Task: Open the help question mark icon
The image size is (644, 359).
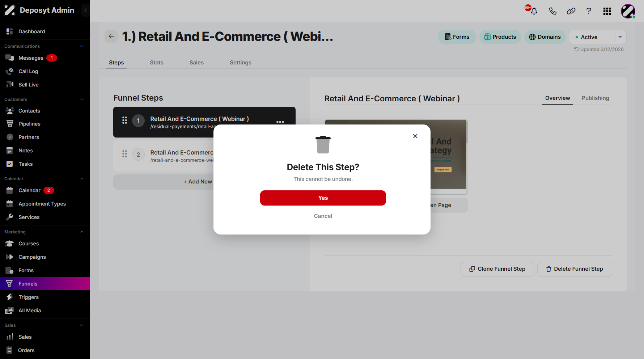Action: (x=589, y=11)
